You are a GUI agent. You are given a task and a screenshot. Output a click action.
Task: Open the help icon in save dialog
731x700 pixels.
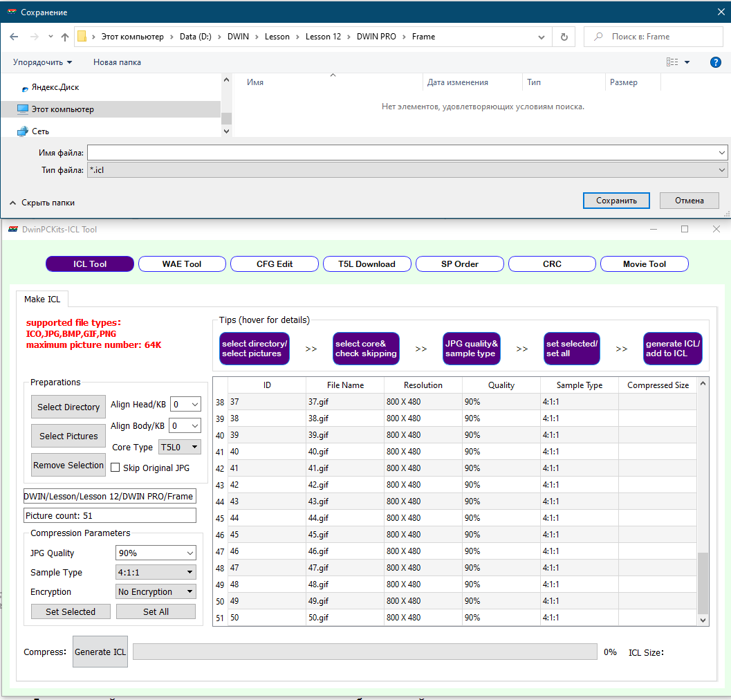click(x=715, y=62)
